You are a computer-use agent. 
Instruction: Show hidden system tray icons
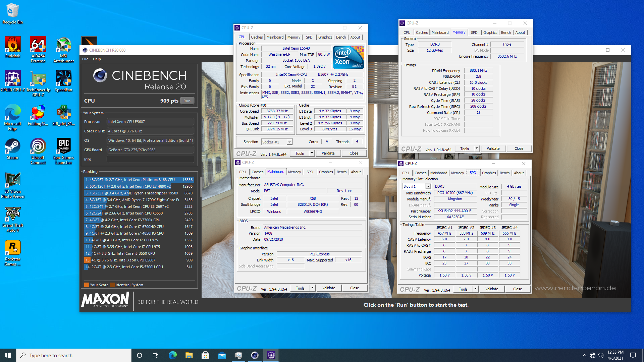tap(584, 355)
